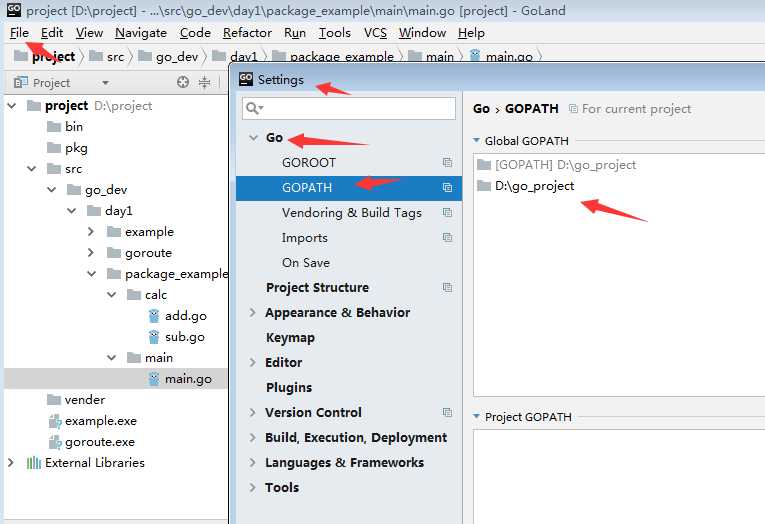Click the search magnifier history icon
This screenshot has width=765, height=524.
pyautogui.click(x=255, y=108)
